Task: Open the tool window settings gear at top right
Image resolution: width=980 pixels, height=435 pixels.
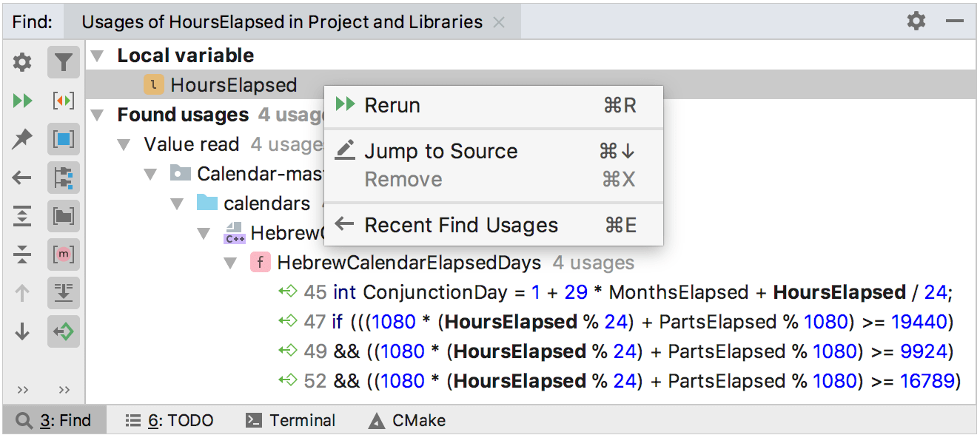Action: 916,21
